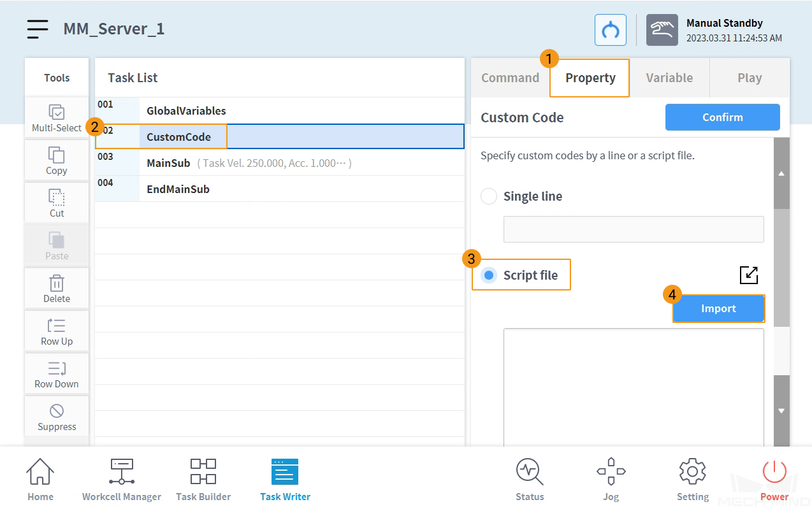Delete the row with the trash icon
This screenshot has width=812, height=509.
[x=57, y=283]
